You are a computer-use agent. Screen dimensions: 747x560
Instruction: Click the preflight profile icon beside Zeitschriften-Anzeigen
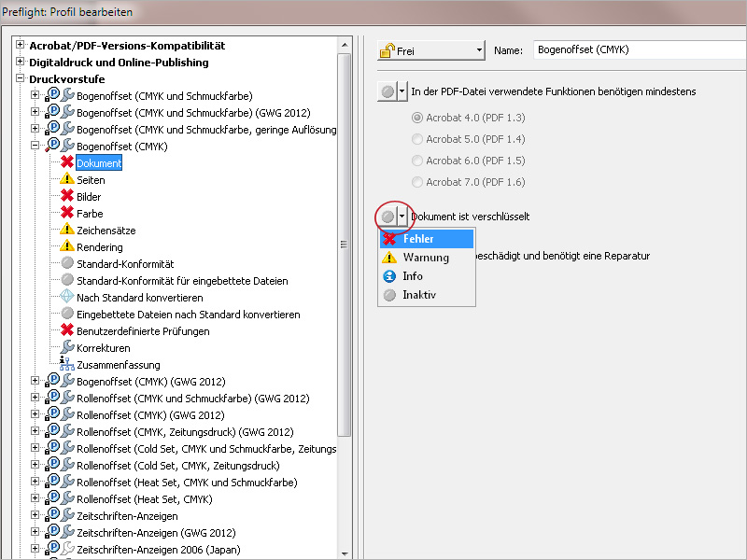53,516
